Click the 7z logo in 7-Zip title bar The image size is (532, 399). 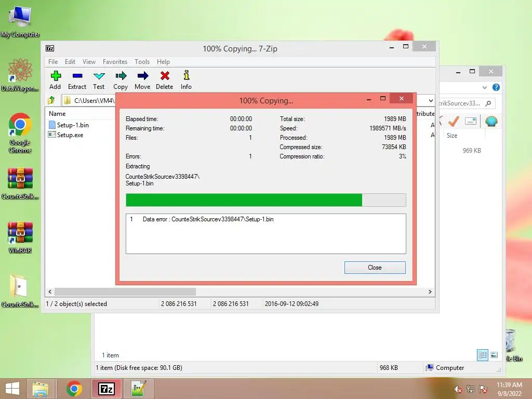click(50, 48)
